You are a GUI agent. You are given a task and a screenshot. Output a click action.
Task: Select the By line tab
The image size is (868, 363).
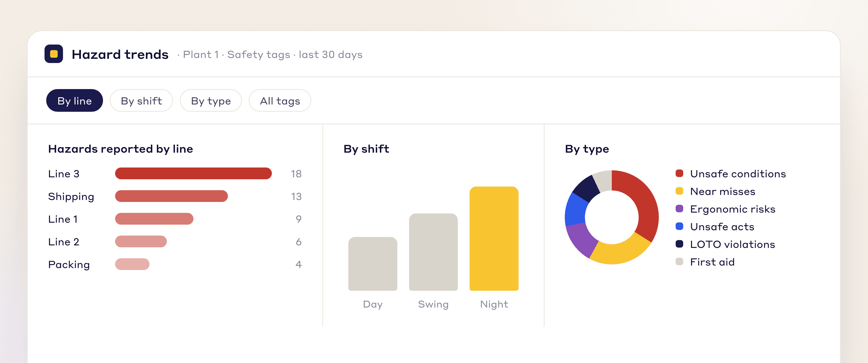pyautogui.click(x=74, y=101)
